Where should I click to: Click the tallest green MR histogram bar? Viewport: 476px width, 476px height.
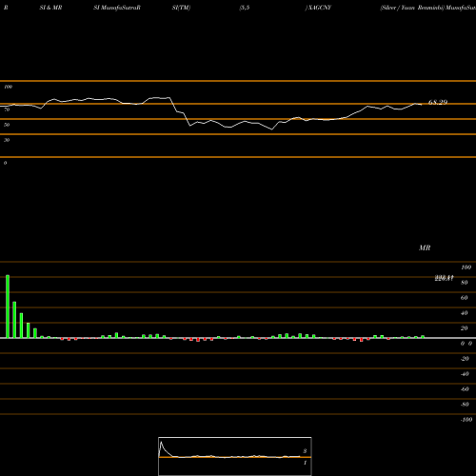point(8,307)
